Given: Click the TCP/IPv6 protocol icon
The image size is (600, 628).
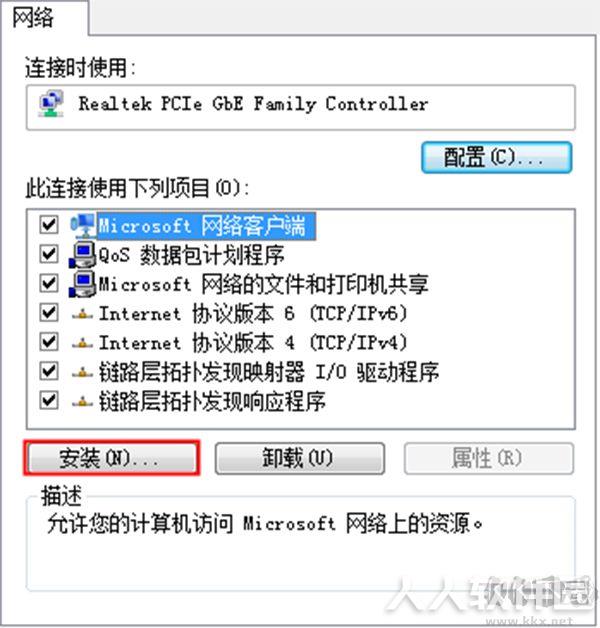Looking at the screenshot, I should coord(83,314).
